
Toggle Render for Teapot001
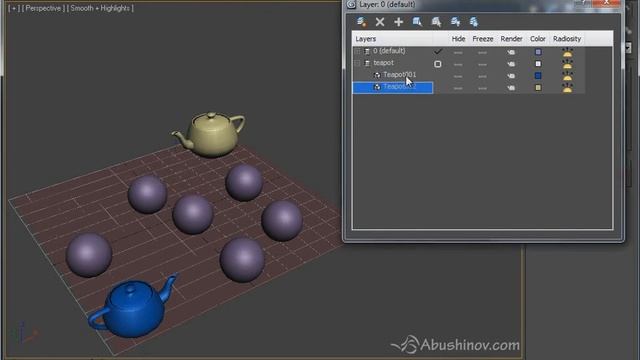pyautogui.click(x=511, y=76)
